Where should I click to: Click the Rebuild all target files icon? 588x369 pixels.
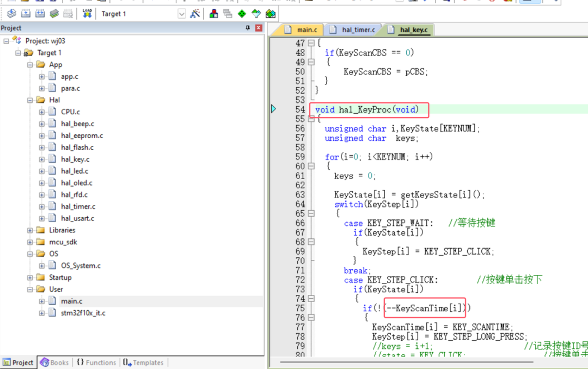tap(40, 14)
